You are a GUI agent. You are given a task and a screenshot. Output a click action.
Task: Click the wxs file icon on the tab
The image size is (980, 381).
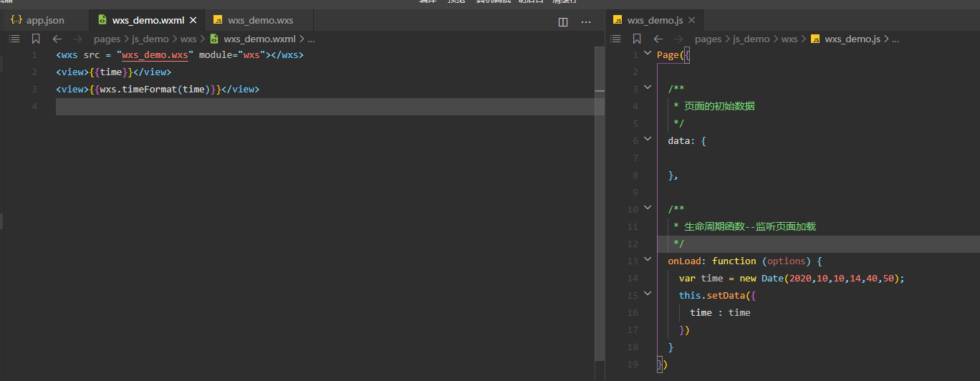click(x=218, y=20)
